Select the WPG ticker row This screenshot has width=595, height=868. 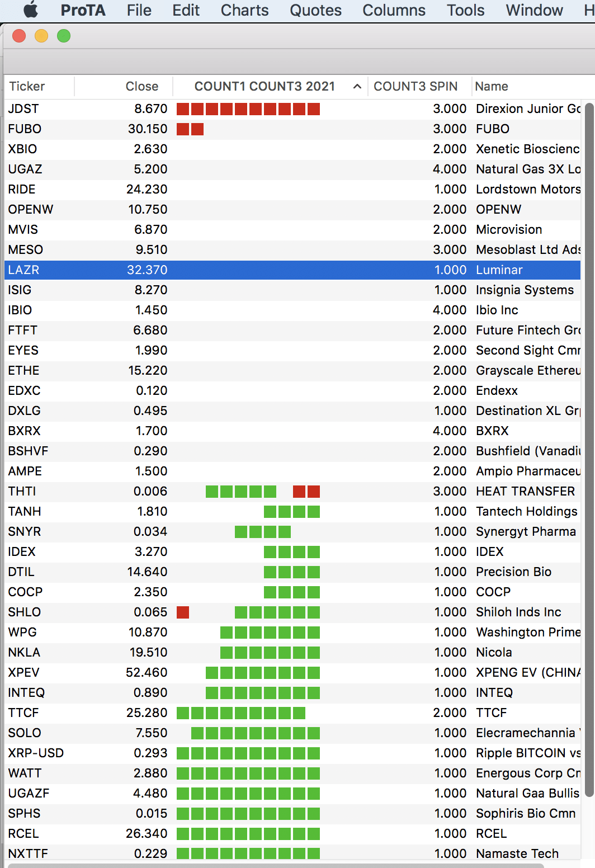click(x=292, y=632)
